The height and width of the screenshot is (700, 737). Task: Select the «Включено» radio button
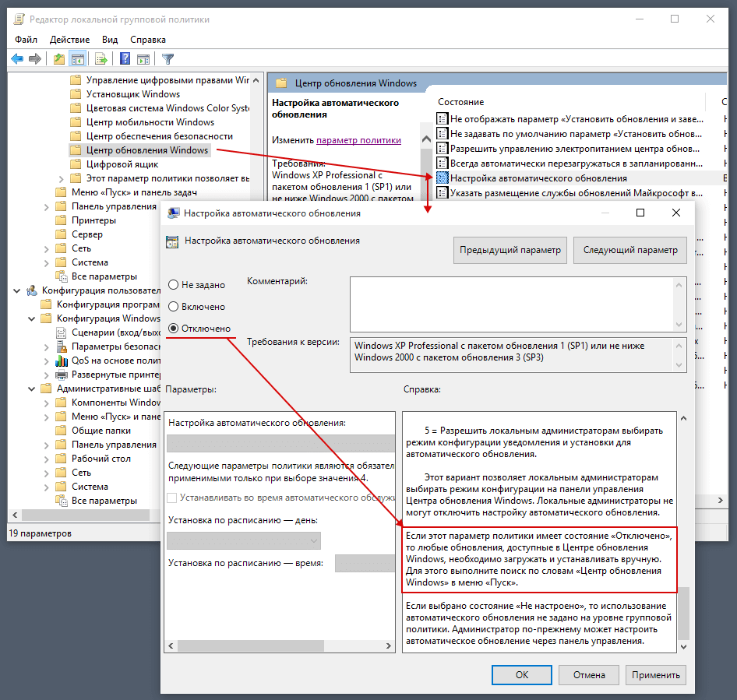[x=174, y=307]
